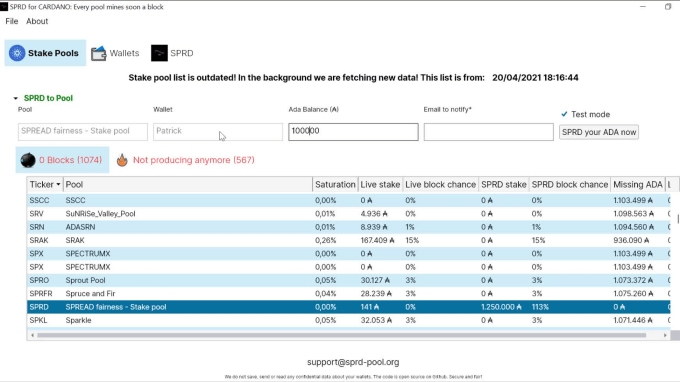680x382 pixels.
Task: Sort by SPRD block chance column
Action: (x=570, y=185)
